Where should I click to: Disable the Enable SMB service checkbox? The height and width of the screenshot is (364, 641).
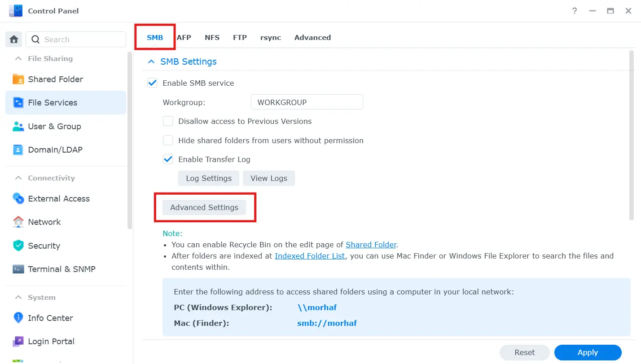point(152,83)
